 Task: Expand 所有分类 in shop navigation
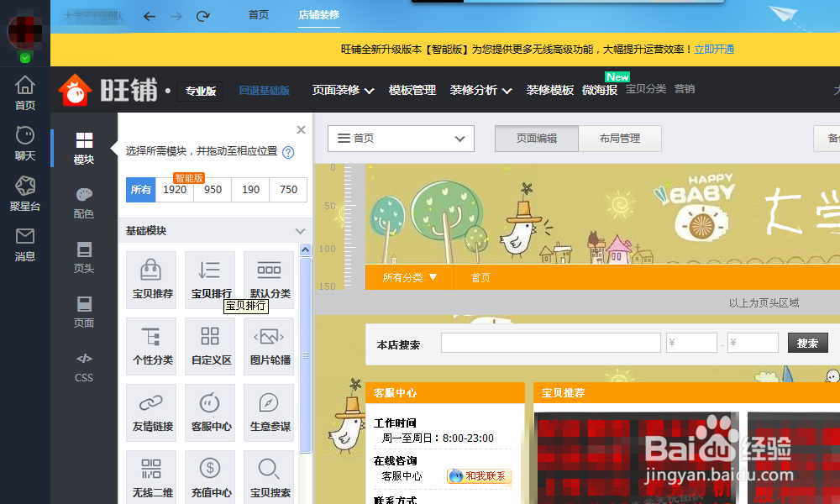(x=409, y=277)
